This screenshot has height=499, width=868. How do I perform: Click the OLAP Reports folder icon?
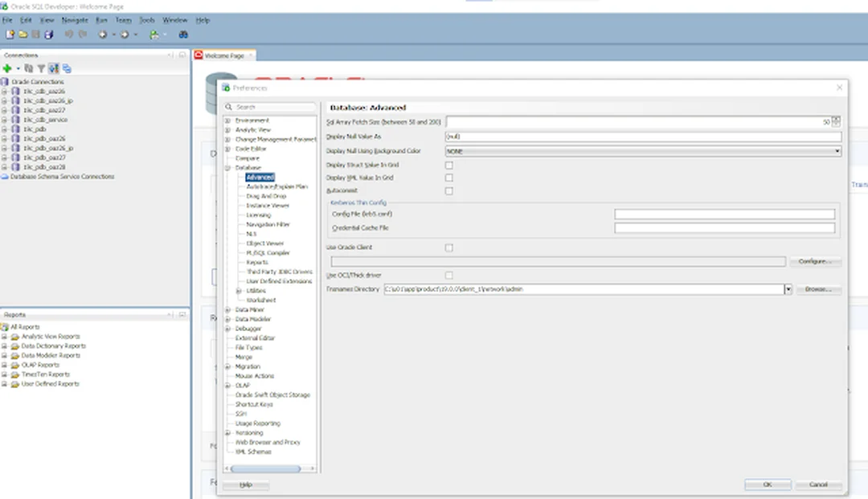pos(15,365)
